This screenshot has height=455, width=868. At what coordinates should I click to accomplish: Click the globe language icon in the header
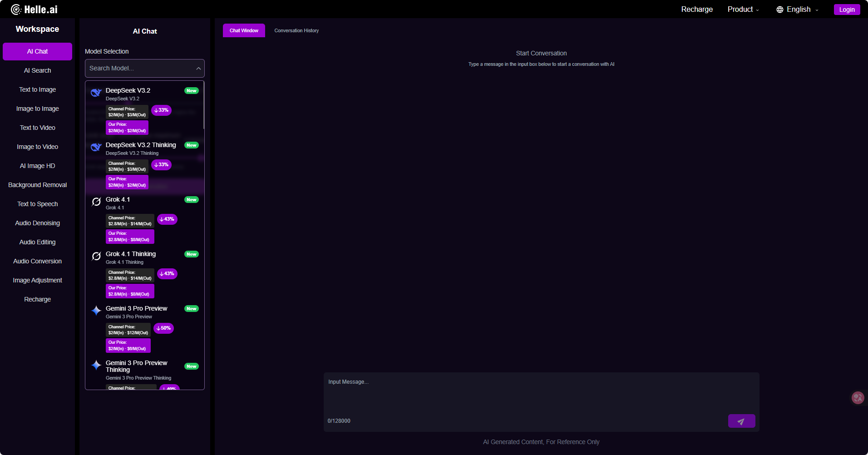779,9
